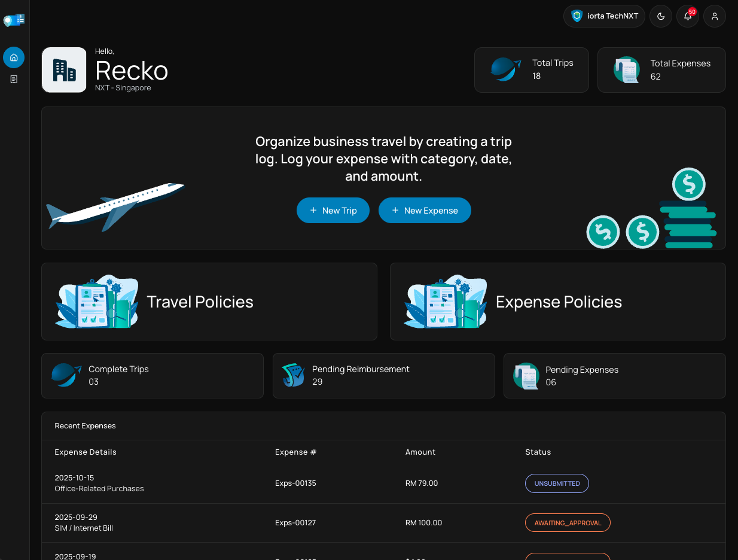Open the reports icon in the sidebar

tap(14, 79)
